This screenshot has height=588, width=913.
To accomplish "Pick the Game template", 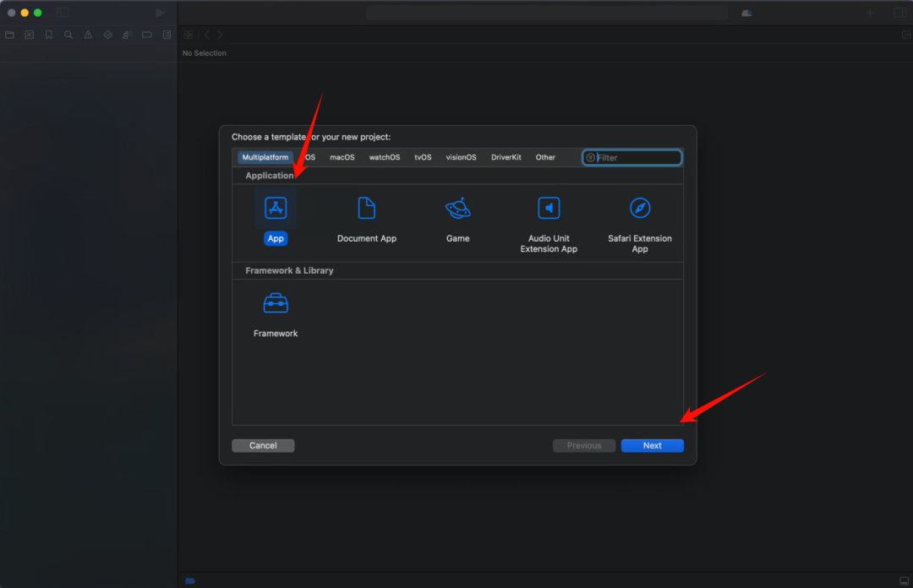I will [457, 208].
